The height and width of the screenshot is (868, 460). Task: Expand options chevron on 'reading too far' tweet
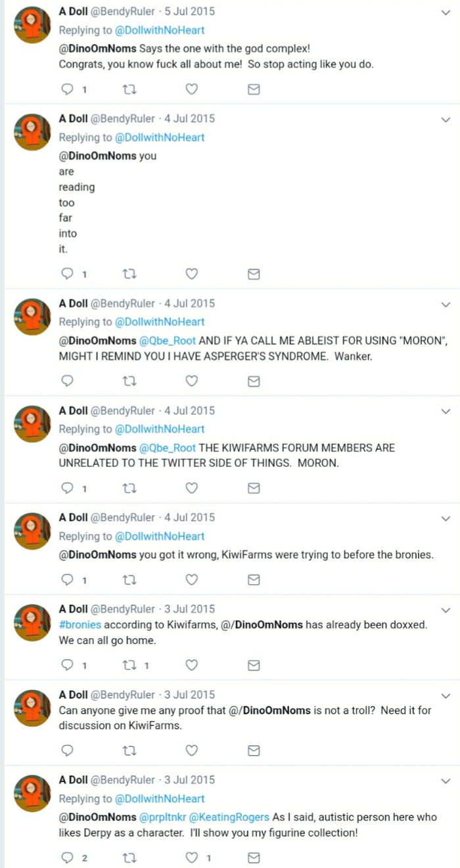click(446, 119)
